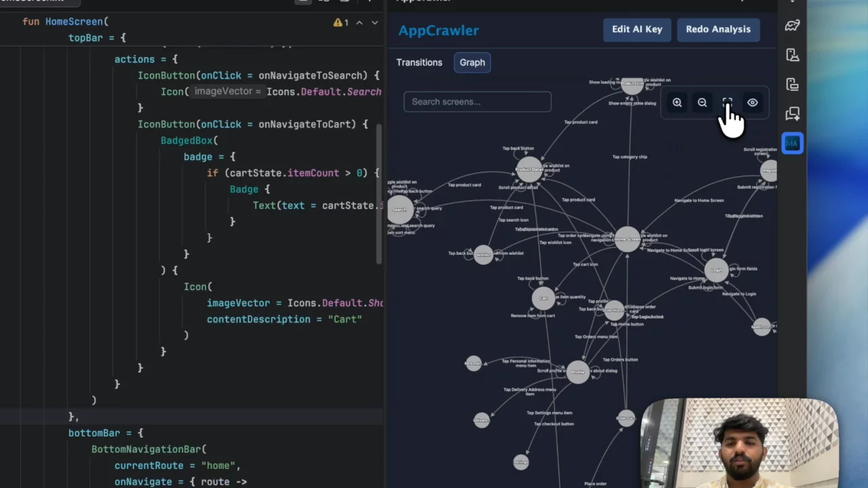Viewport: 868px width, 488px height.
Task: Click the warning indicator in the editor
Action: coord(340,22)
